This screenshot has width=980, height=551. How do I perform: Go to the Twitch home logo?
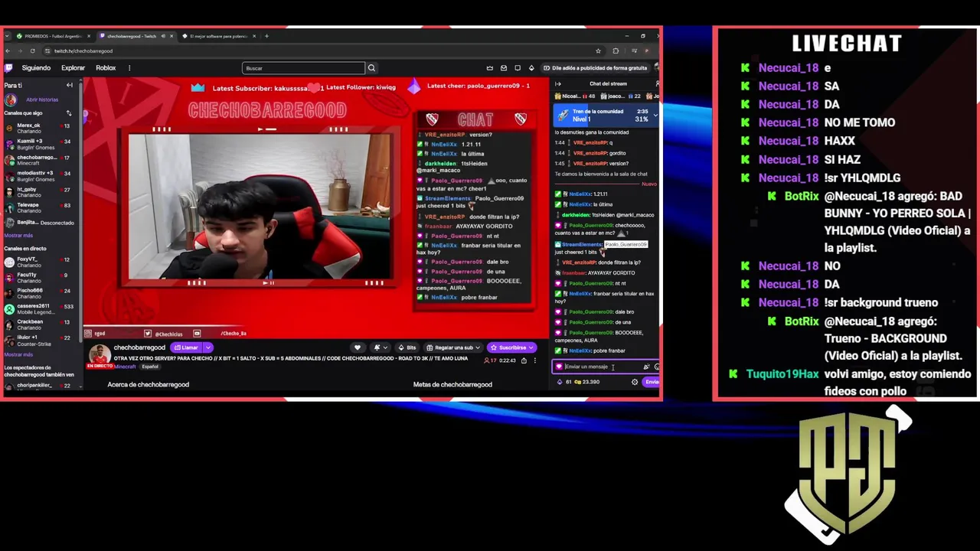pyautogui.click(x=8, y=68)
